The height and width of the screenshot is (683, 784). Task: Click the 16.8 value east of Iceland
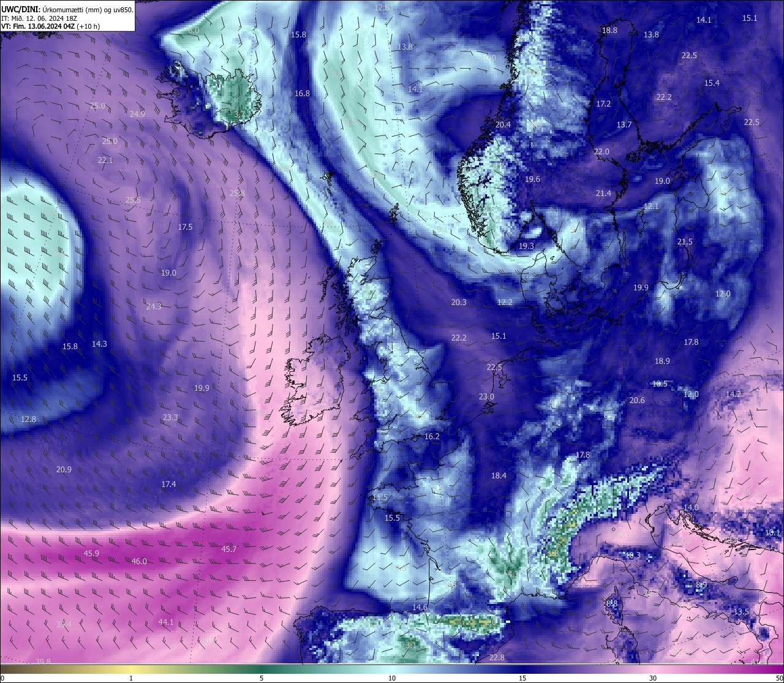click(302, 93)
